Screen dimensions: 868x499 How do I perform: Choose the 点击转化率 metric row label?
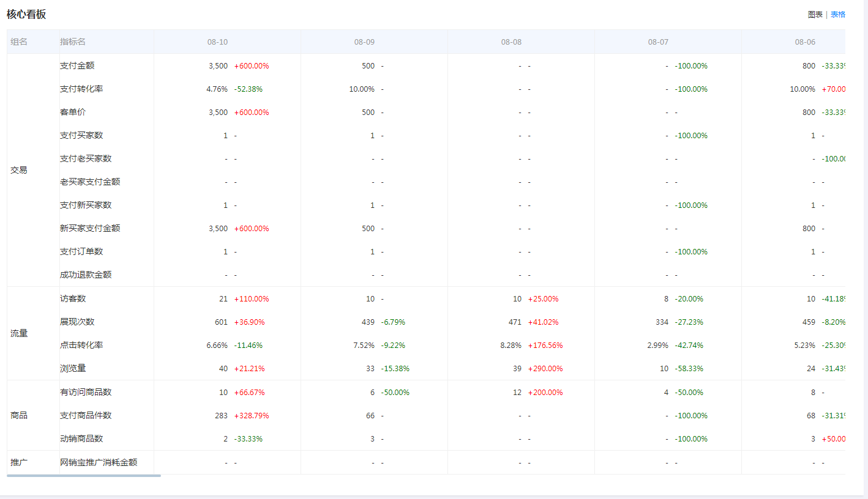pos(81,345)
